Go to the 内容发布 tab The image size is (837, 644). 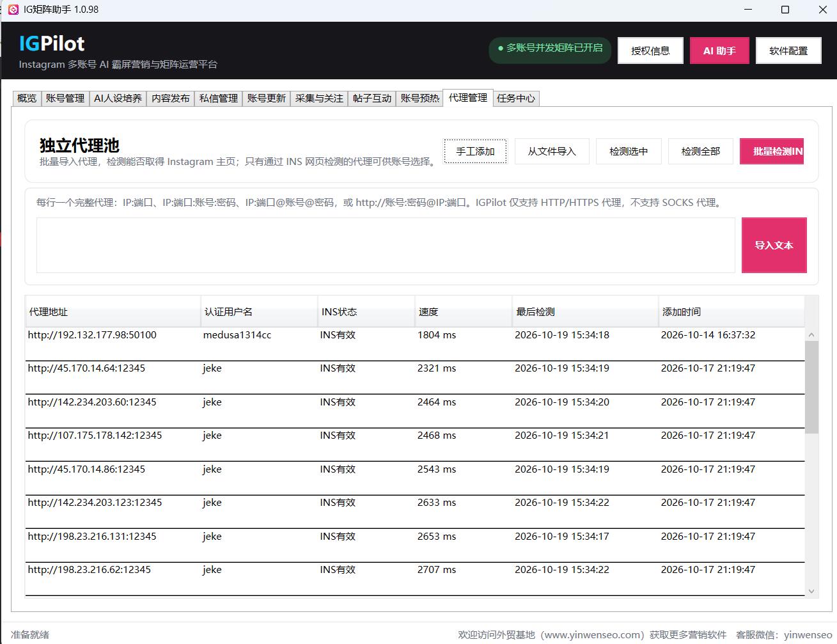[x=171, y=98]
